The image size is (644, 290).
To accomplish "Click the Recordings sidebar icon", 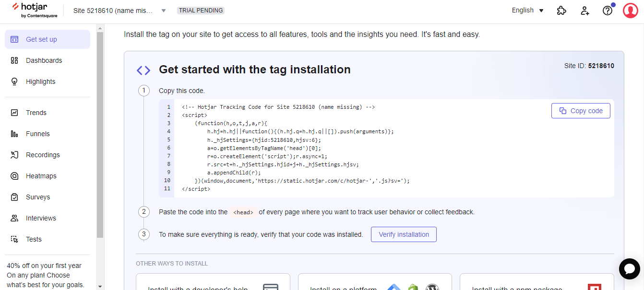I will coord(15,155).
